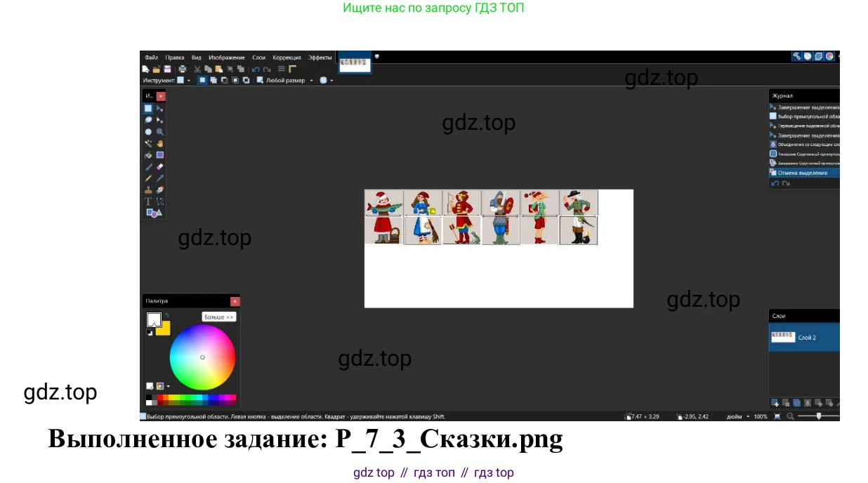Viewport: 868px width, 483px height.
Task: Choose the Lasso Select tool
Action: [x=148, y=120]
